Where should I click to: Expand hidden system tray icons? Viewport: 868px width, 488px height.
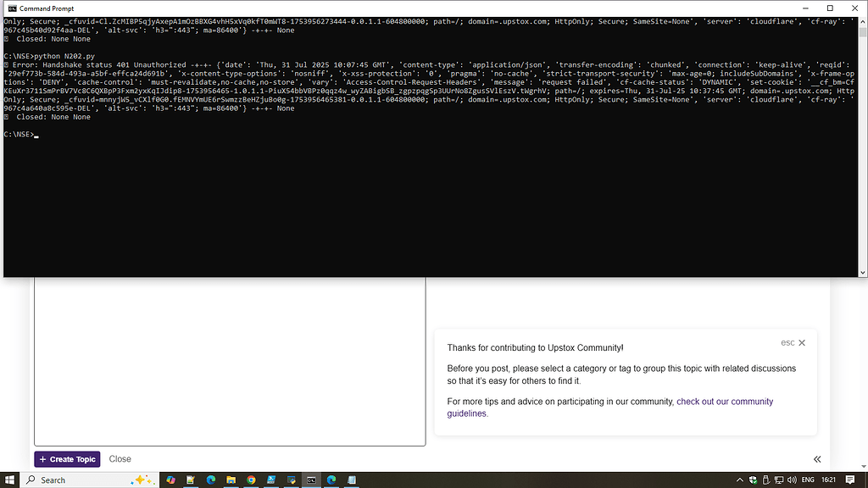pyautogui.click(x=740, y=480)
